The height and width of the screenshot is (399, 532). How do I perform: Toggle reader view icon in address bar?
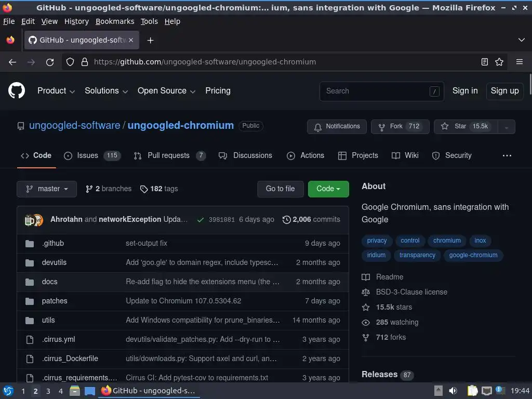click(485, 62)
